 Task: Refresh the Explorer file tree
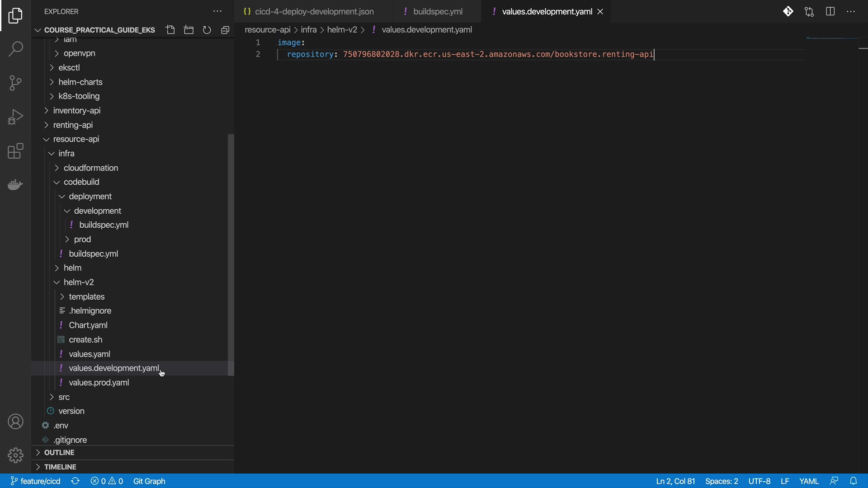coord(207,30)
